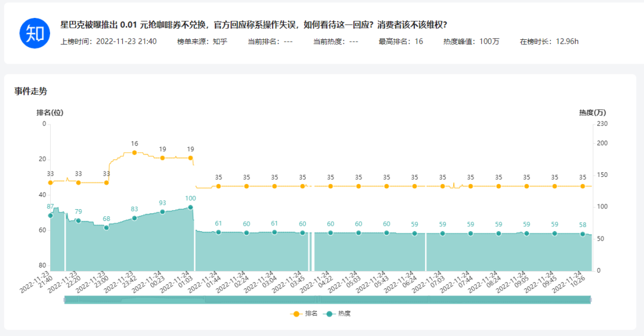
Task: Click the heat data point labeled 79
Action: [78, 220]
